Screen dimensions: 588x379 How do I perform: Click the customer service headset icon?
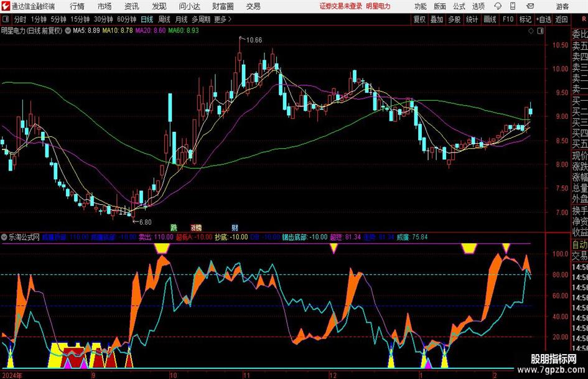click(498, 6)
